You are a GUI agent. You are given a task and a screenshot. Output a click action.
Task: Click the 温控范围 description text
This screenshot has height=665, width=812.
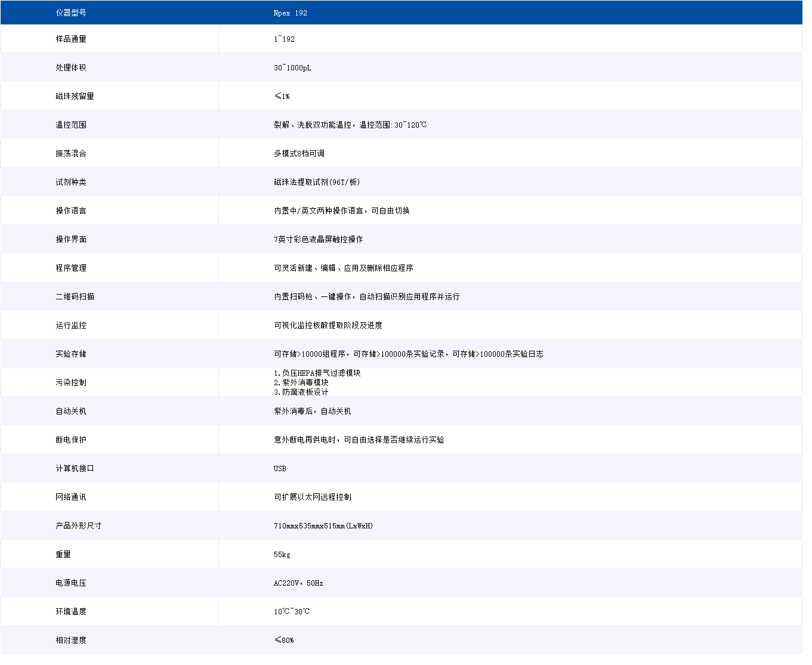click(350, 125)
